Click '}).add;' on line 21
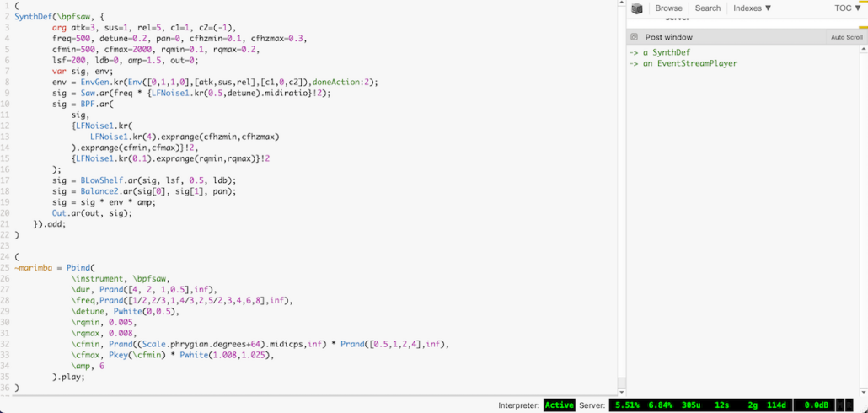This screenshot has height=413, width=868. point(49,224)
